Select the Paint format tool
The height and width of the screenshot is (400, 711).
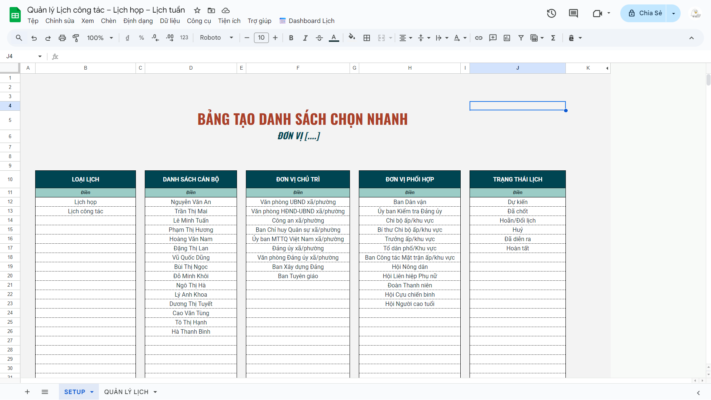tap(76, 38)
